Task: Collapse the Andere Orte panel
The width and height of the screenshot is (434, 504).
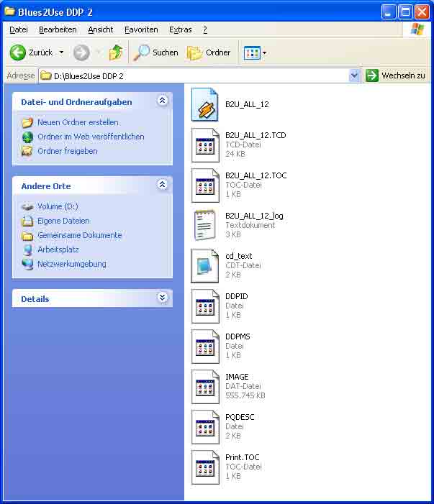Action: (x=162, y=185)
